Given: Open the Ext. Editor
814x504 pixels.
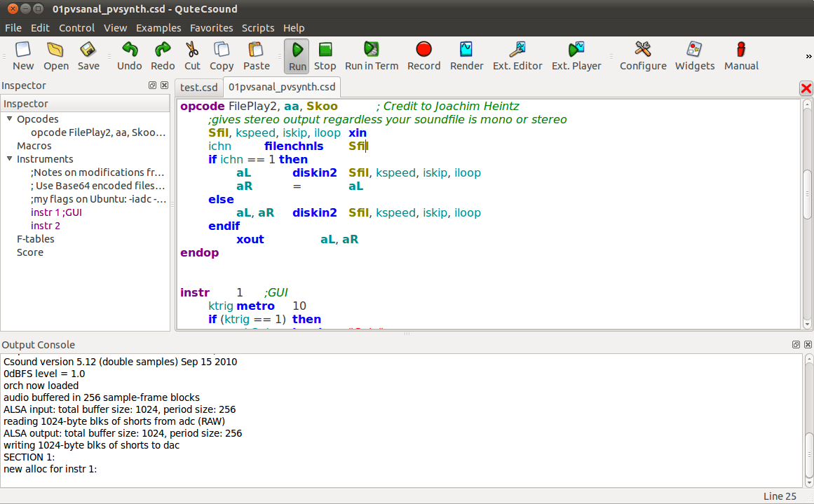Looking at the screenshot, I should [517, 56].
